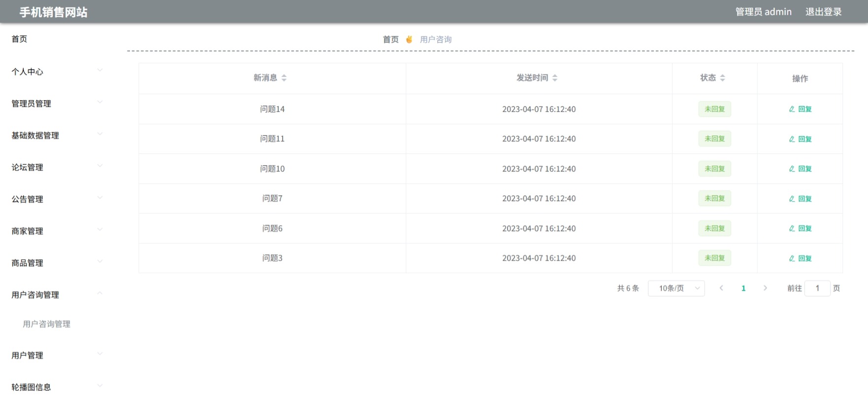Go to next page arrow

[x=765, y=288]
